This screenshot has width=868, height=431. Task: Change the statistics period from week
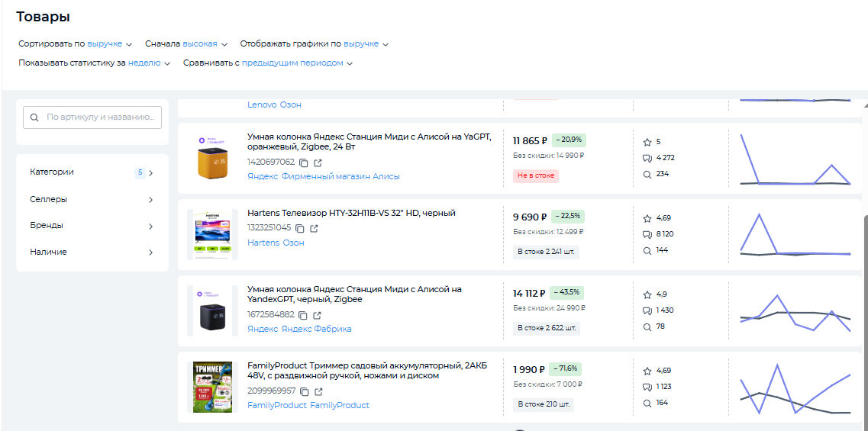coord(148,63)
